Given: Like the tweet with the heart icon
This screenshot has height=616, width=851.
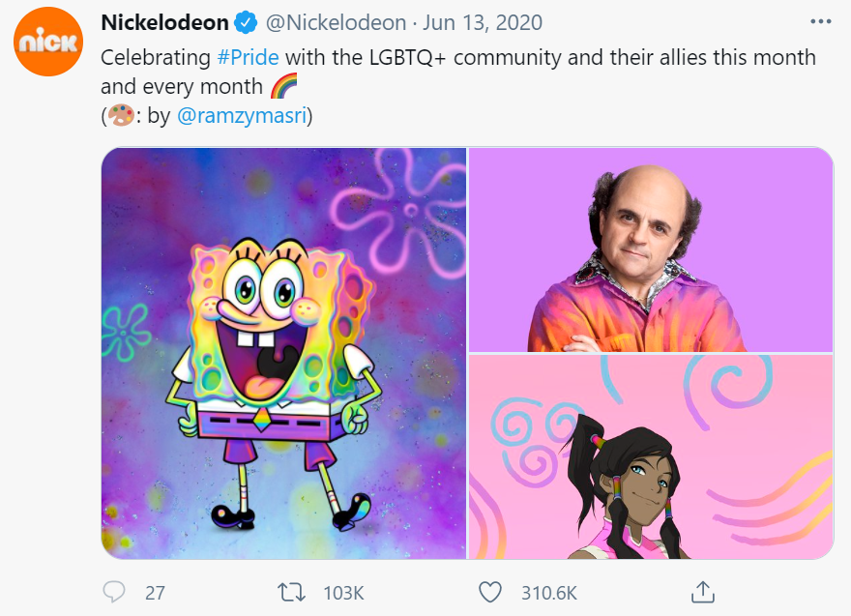Looking at the screenshot, I should click(491, 591).
